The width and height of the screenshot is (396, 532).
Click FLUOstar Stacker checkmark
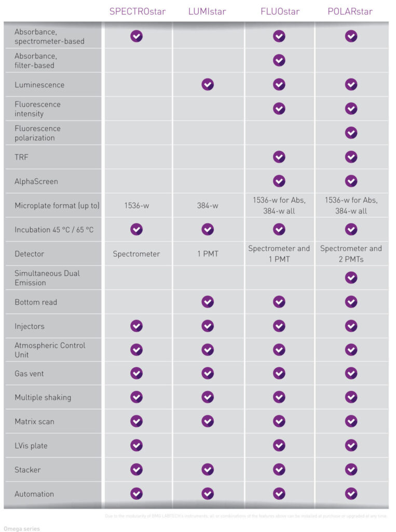pos(279,470)
